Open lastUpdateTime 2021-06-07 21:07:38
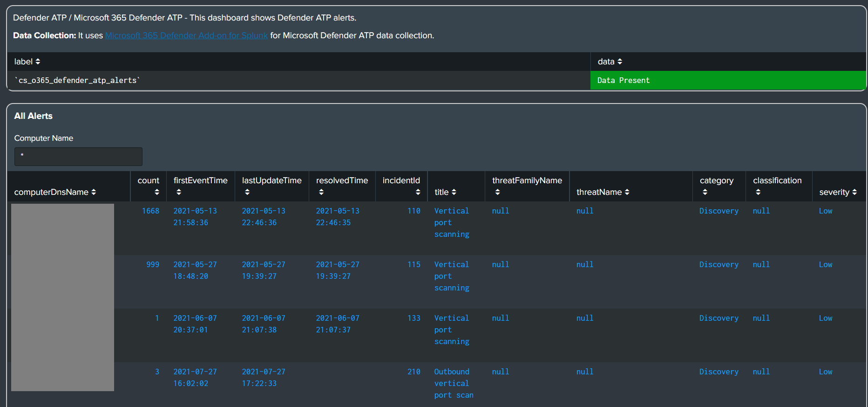 [x=264, y=324]
